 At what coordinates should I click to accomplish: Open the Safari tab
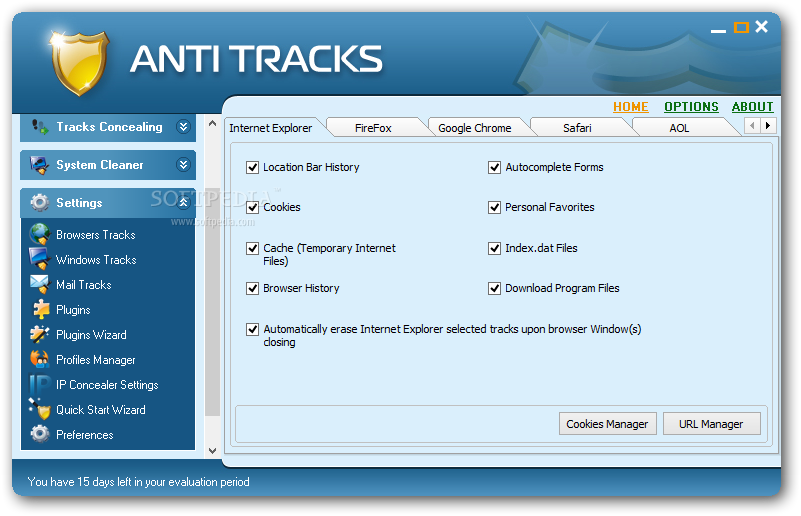coord(577,128)
